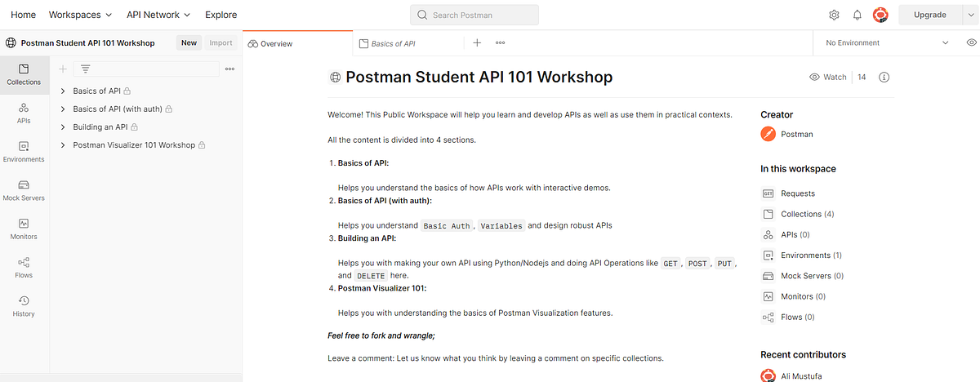The image size is (980, 382).
Task: Expand the Basics of API (with auth) collection
Action: tap(63, 109)
